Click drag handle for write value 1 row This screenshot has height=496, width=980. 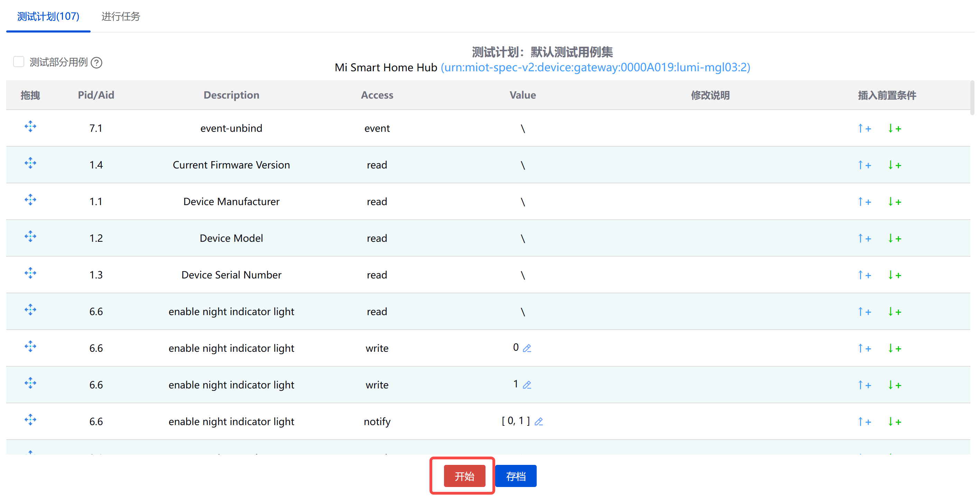tap(30, 383)
